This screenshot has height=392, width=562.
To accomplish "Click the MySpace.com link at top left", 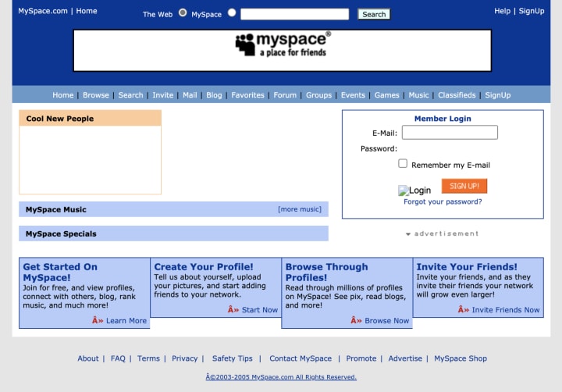I will [43, 11].
